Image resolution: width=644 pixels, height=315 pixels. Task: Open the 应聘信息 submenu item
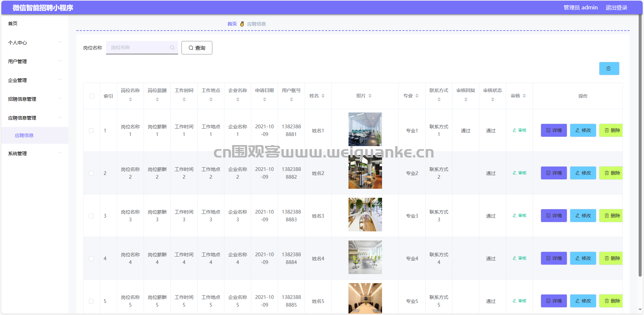coord(24,135)
